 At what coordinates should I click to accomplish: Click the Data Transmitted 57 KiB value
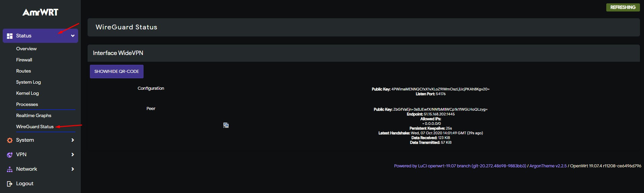(446, 142)
